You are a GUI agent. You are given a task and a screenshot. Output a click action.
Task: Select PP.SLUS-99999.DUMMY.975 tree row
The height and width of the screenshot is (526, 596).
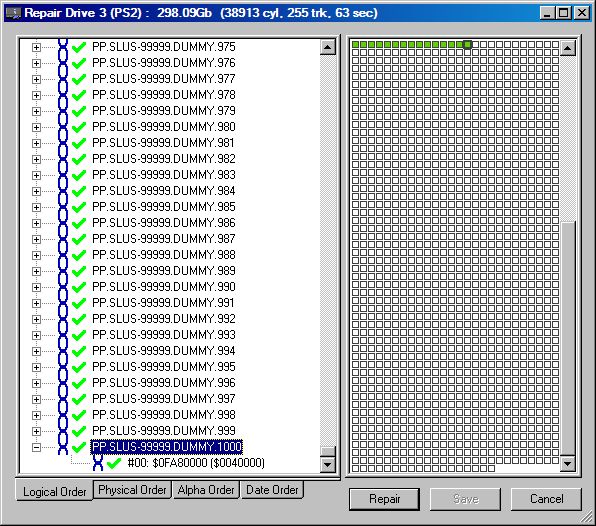164,47
